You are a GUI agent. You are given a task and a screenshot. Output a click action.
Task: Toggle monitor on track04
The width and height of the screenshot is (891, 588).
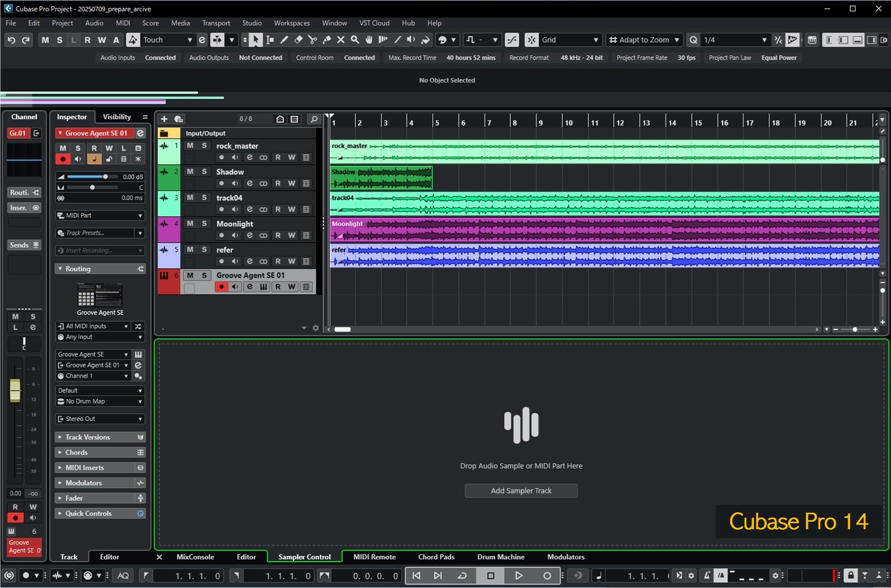click(x=235, y=209)
